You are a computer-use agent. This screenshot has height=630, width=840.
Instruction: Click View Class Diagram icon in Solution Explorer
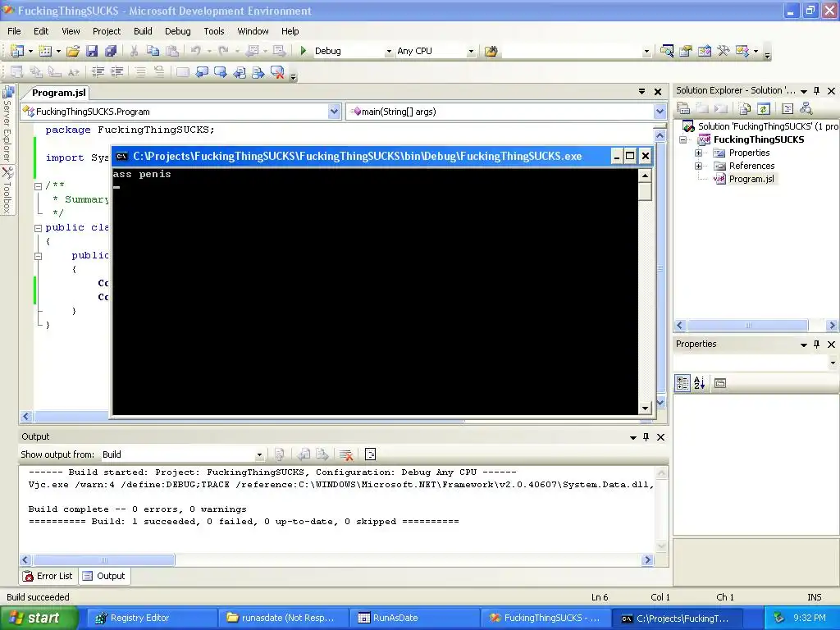coord(806,109)
